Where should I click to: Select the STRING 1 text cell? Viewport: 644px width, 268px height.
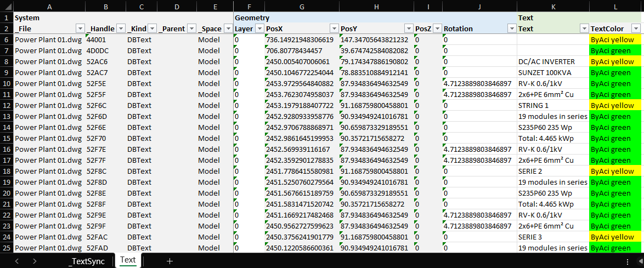553,105
